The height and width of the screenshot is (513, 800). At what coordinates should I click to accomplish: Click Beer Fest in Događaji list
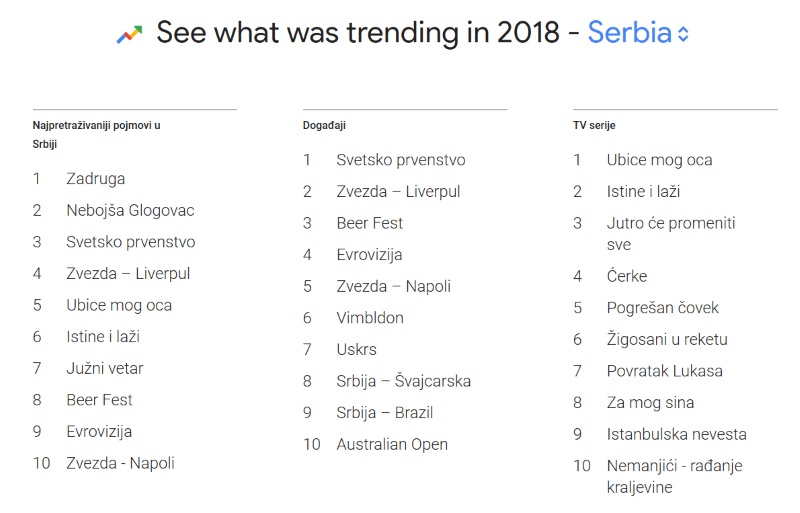point(369,223)
